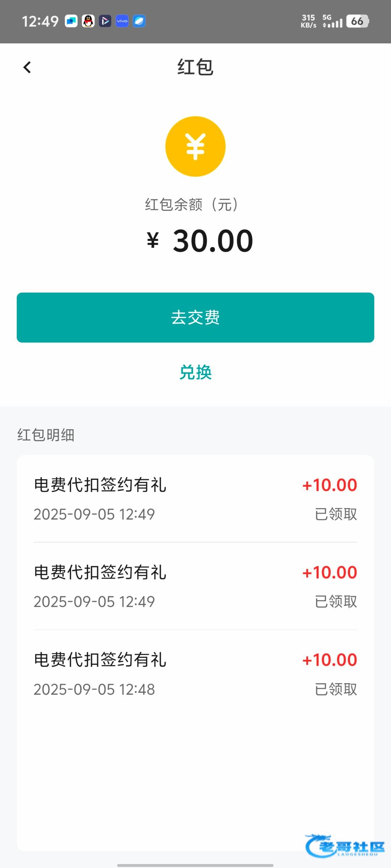Open the QQ penguin notification icon
This screenshot has height=868, width=391.
[88, 21]
